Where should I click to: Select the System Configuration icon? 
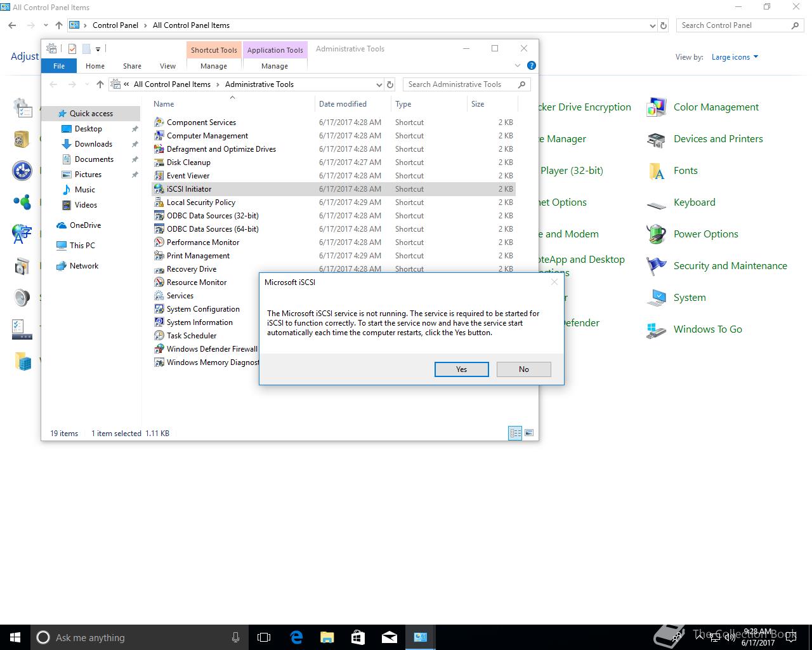tap(159, 309)
